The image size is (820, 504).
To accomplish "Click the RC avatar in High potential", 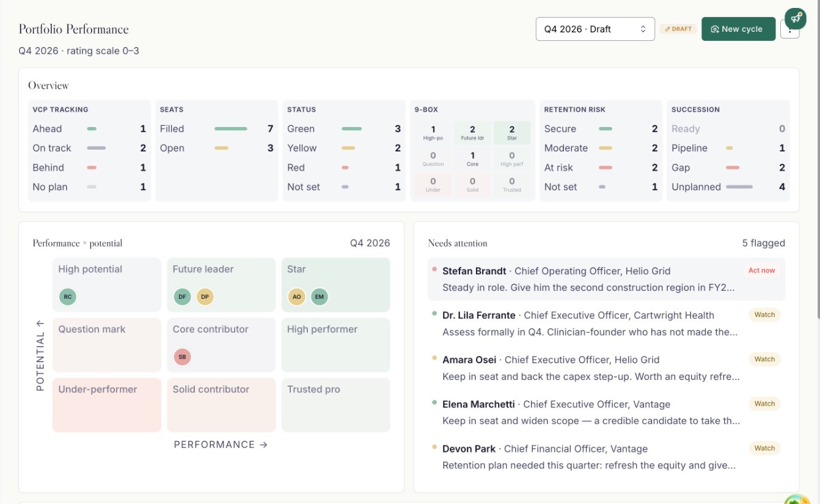I will tap(68, 297).
